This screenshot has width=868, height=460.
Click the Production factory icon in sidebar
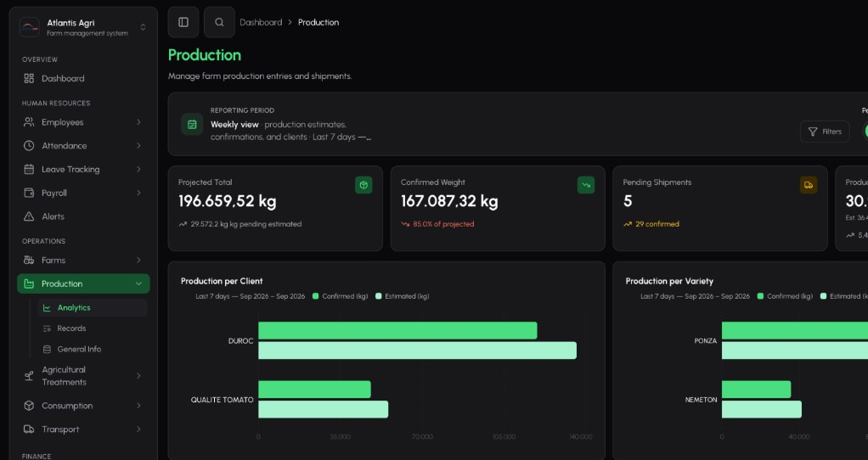[x=29, y=283]
